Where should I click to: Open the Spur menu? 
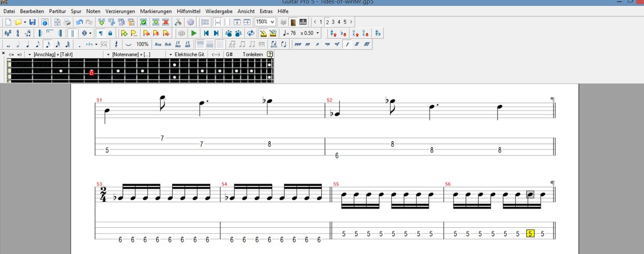coord(76,11)
